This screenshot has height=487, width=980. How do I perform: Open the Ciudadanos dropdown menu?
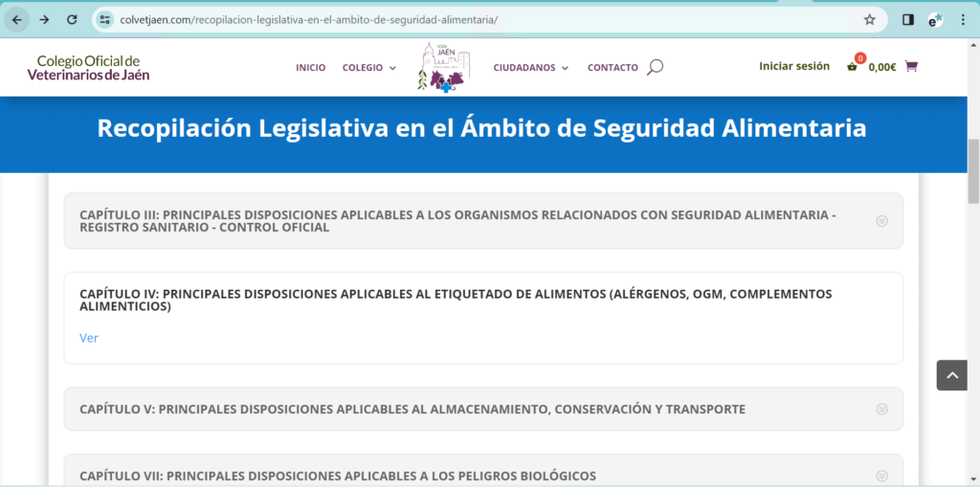530,68
